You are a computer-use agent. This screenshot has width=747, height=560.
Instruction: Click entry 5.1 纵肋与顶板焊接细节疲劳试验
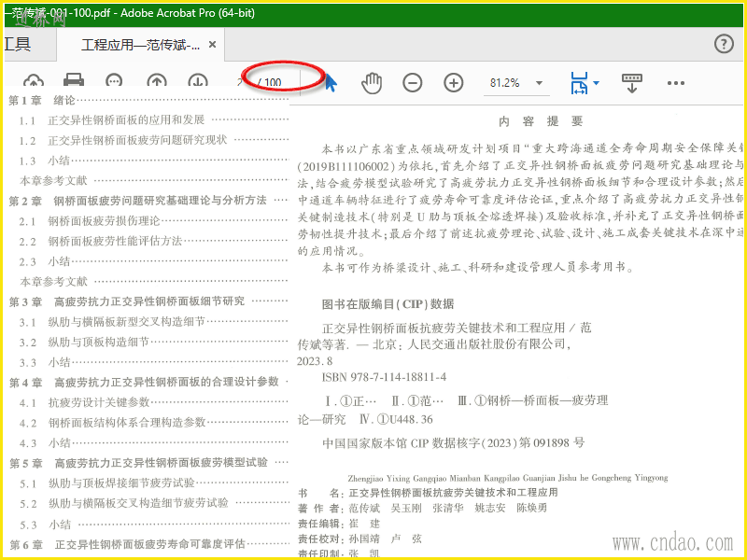pos(153,483)
